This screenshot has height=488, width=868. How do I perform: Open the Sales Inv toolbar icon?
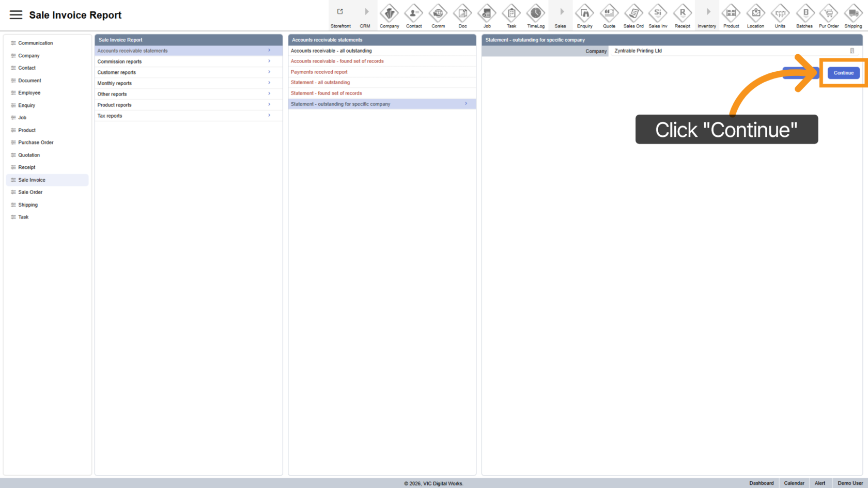coord(658,13)
